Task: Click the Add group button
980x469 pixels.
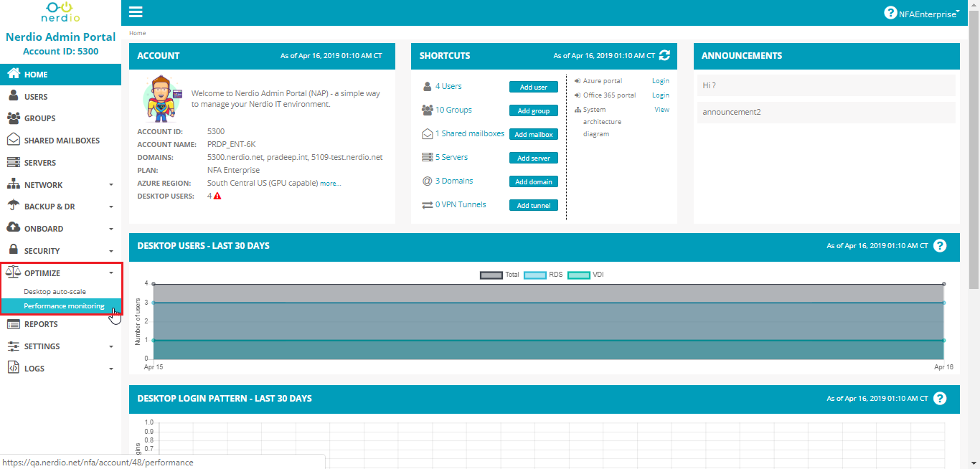Action: coord(534,110)
